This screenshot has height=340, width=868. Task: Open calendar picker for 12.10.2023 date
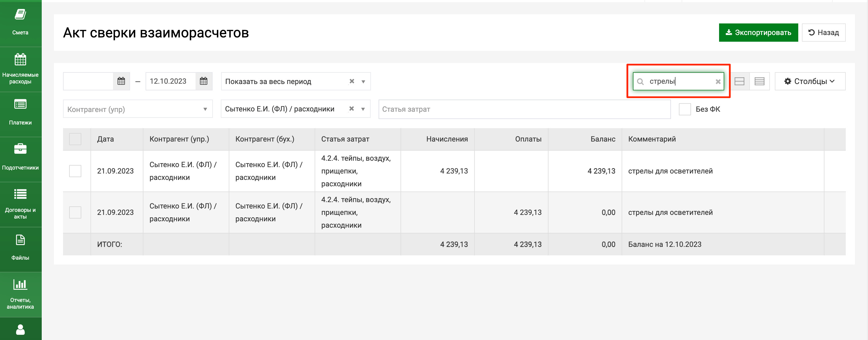tap(203, 81)
